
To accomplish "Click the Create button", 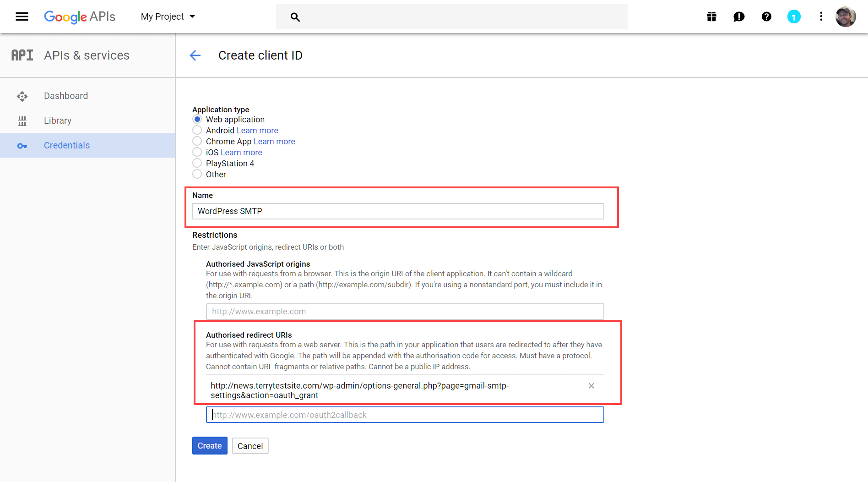I will [210, 446].
